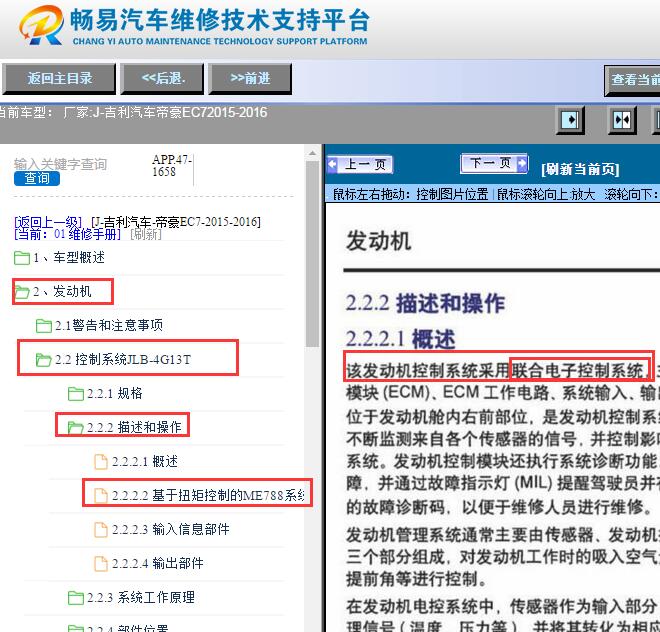Click open-folder icon beside 2.2.2 描述和操作

pyautogui.click(x=76, y=428)
